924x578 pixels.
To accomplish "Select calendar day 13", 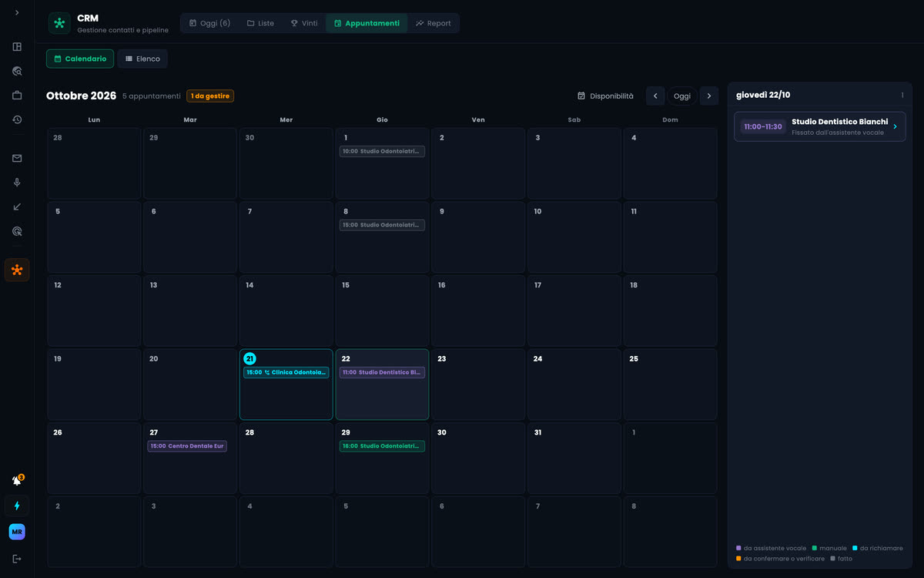I will point(190,311).
